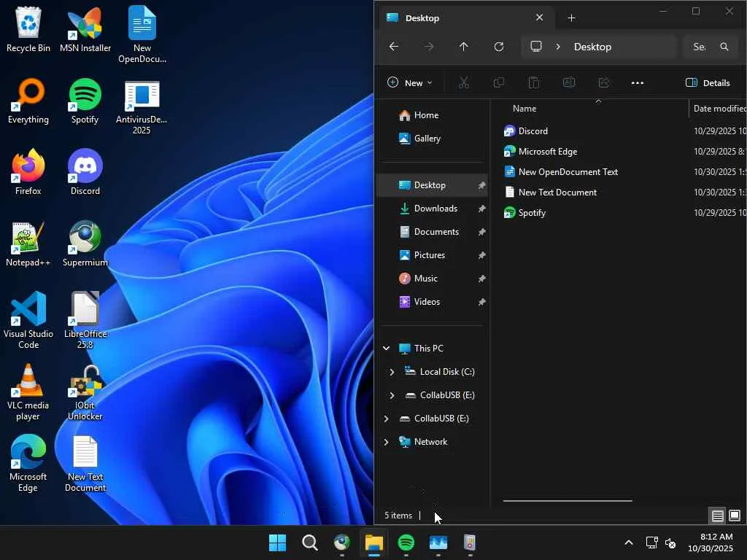Close the Desktop tab
This screenshot has width=747, height=560.
click(539, 17)
